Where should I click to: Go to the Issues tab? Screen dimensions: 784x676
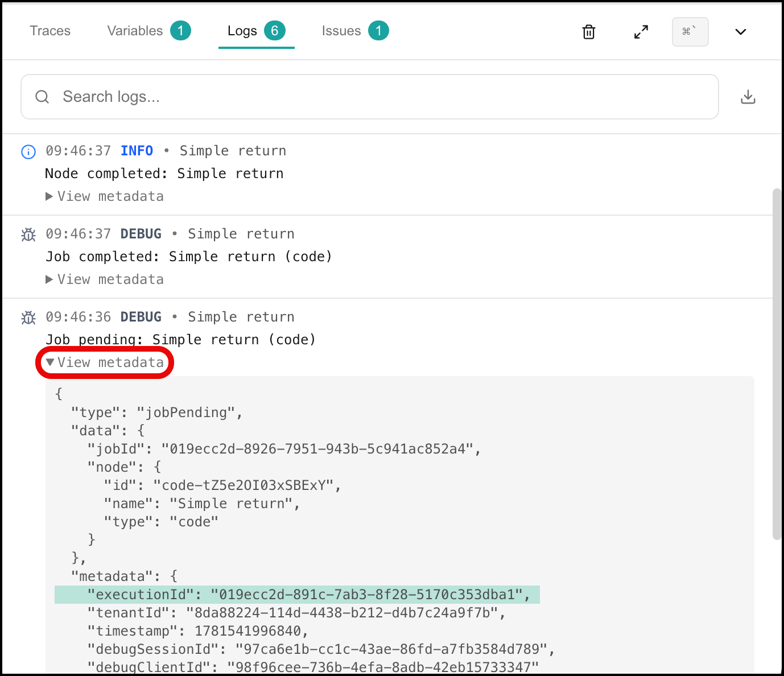[355, 31]
